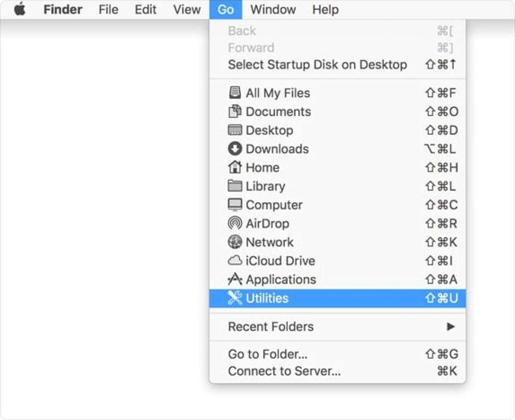Click the ⇧⌘U shortcut beside Utilities
Viewport: 515px width, 420px height.
pos(442,298)
